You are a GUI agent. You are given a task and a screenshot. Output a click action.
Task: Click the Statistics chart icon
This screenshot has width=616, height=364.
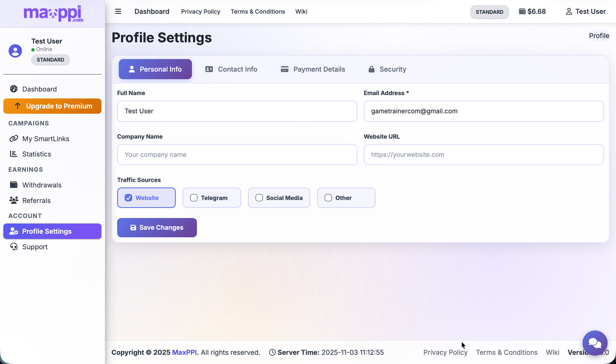14,154
